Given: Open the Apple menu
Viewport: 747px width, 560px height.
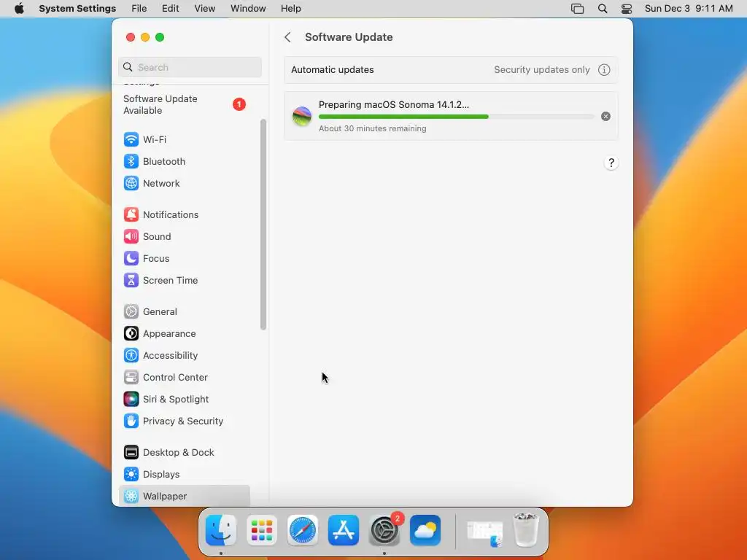Looking at the screenshot, I should click(x=19, y=9).
